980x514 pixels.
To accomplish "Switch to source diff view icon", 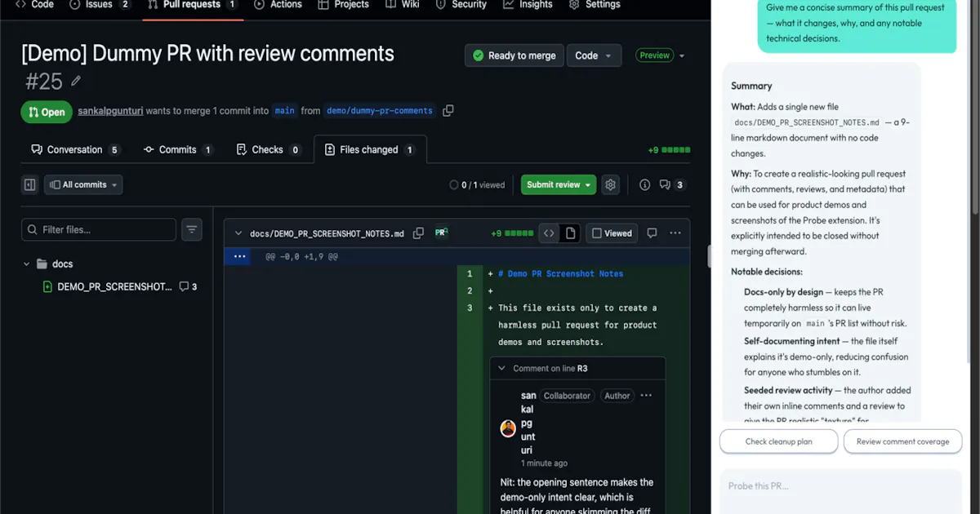I will 549,233.
